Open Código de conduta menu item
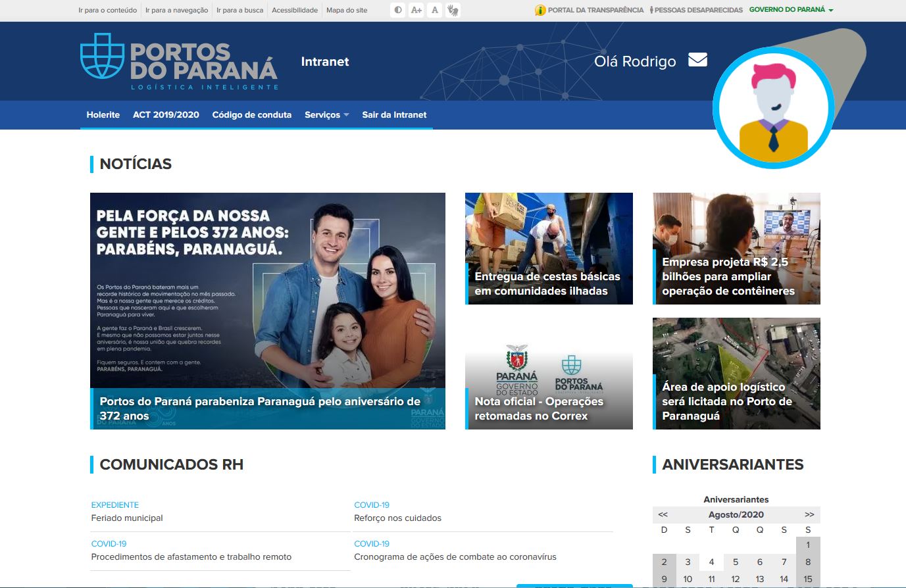The image size is (906, 588). (x=252, y=114)
